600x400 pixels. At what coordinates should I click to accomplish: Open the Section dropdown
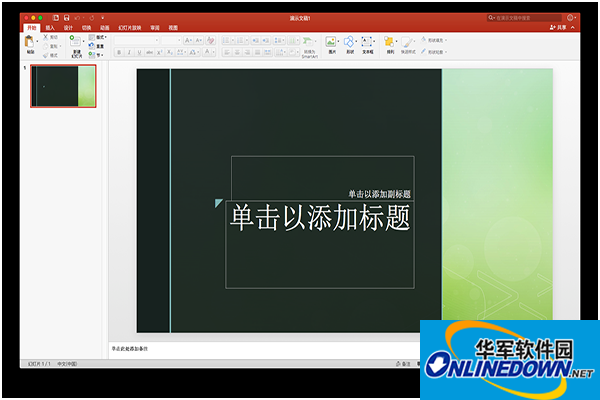(x=96, y=55)
